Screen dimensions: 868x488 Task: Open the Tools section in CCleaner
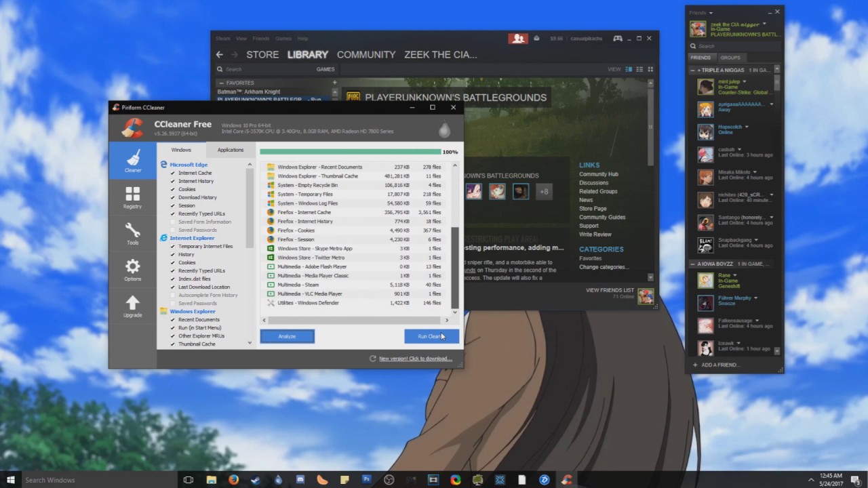(x=133, y=234)
